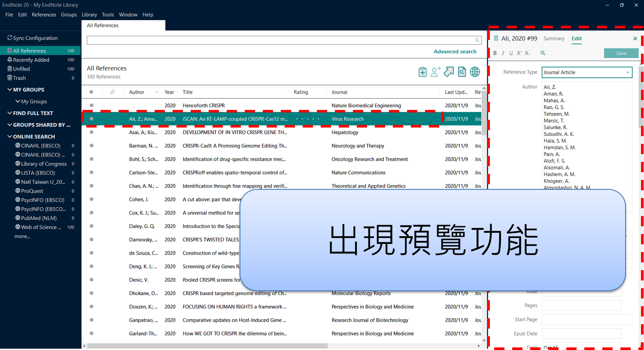Viewport: 644px width, 350px height.
Task: Sort by the Year column header
Action: 169,92
